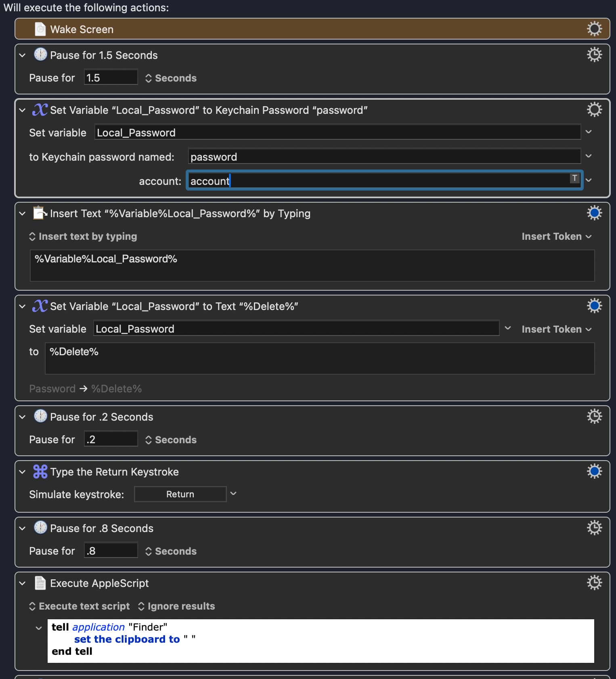Open the Local_Password variable dropdown in Keychain action

pos(589,132)
